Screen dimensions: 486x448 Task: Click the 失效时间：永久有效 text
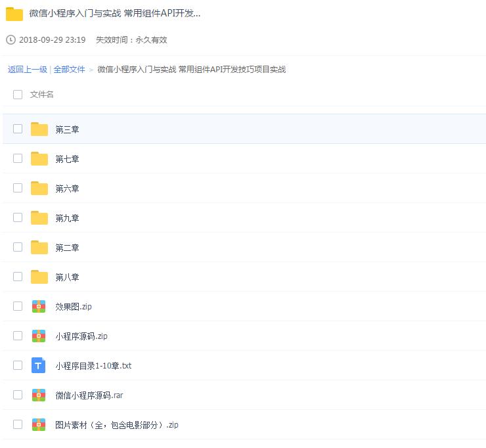click(x=131, y=40)
